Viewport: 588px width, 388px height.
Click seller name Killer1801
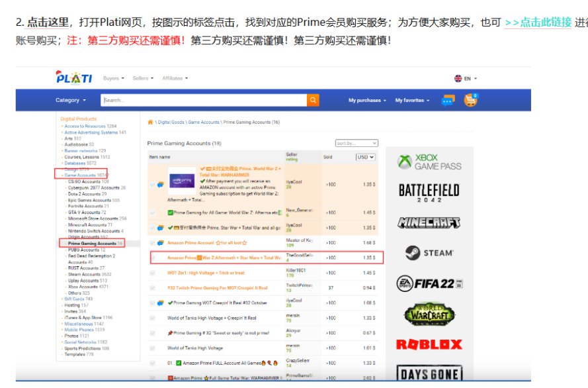pos(296,270)
